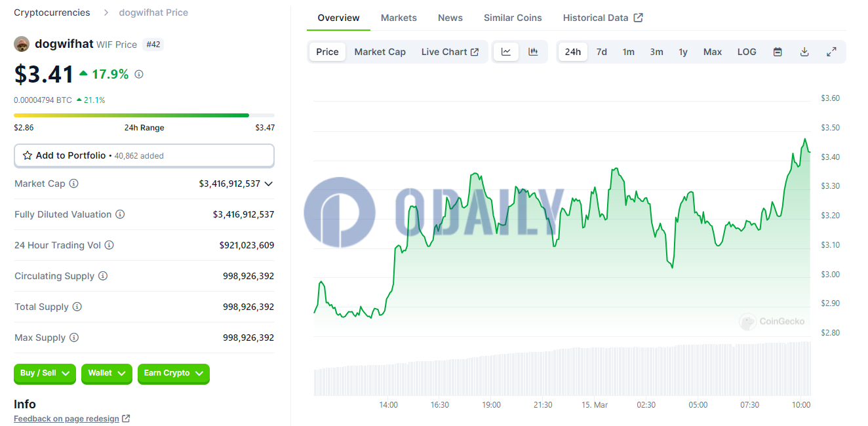
Task: Click the $3,416,912,537 Fully Diluted value
Action: tap(243, 214)
